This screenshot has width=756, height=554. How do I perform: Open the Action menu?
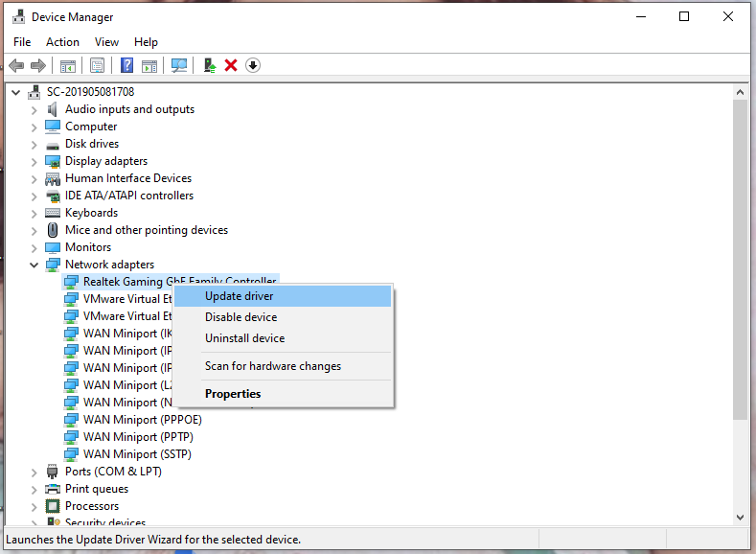tap(62, 42)
